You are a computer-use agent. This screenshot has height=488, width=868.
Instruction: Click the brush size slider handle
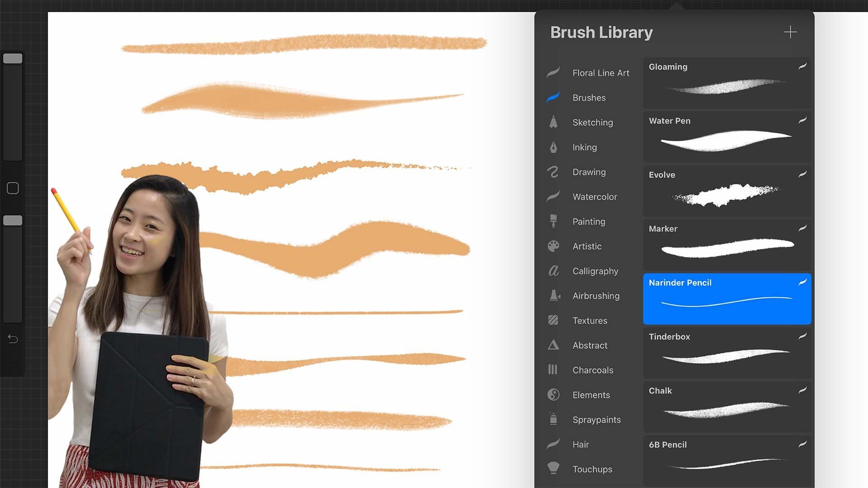pyautogui.click(x=13, y=59)
